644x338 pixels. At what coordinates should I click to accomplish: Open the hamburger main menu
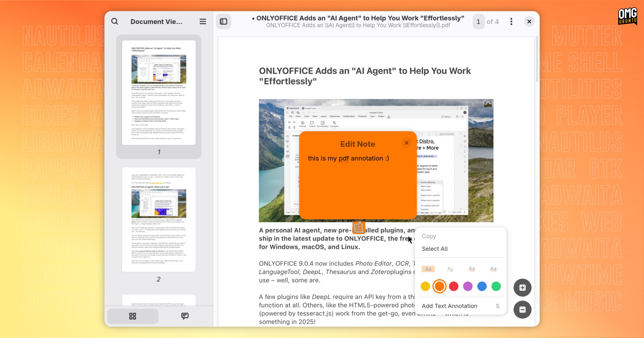[203, 21]
